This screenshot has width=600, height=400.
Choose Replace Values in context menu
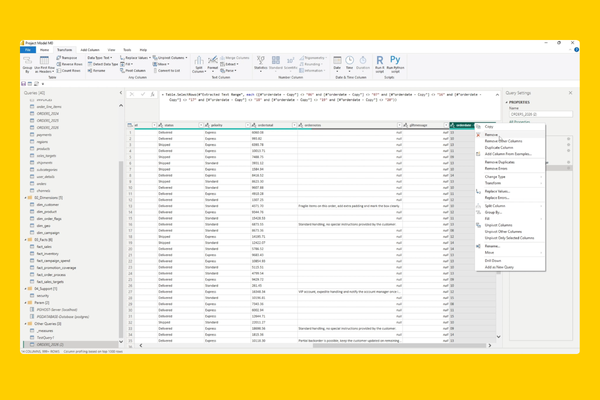pyautogui.click(x=510, y=191)
